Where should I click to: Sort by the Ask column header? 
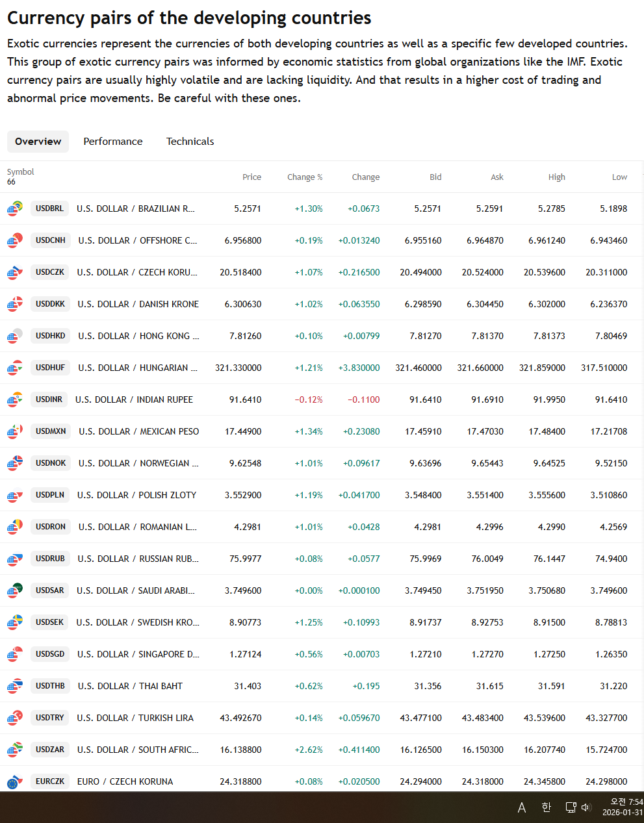point(497,177)
